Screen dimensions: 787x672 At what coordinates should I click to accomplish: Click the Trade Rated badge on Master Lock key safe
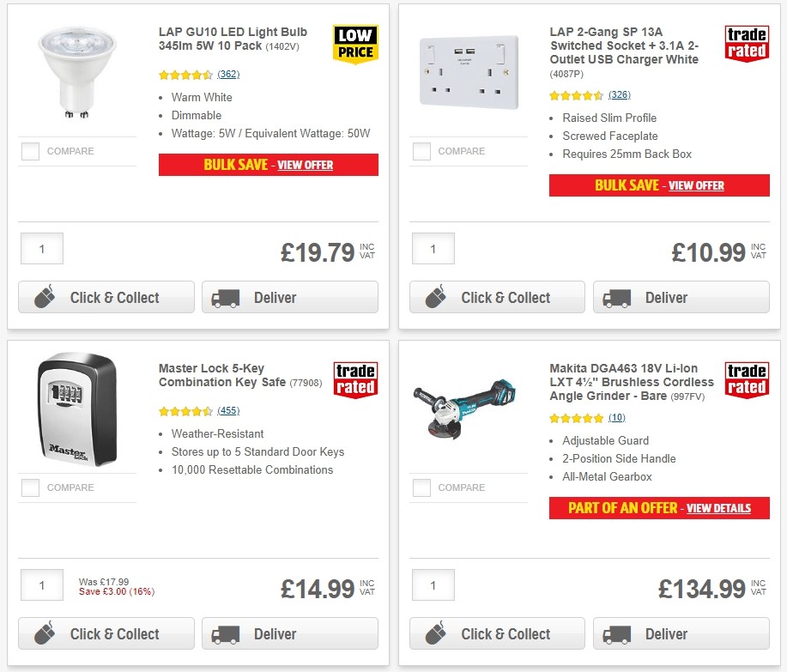(x=354, y=378)
